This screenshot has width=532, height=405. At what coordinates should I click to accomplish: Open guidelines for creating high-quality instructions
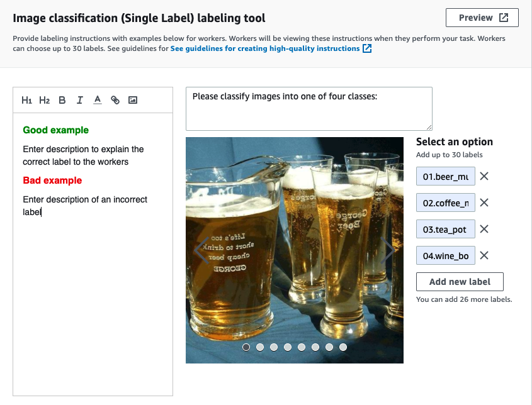(x=265, y=48)
